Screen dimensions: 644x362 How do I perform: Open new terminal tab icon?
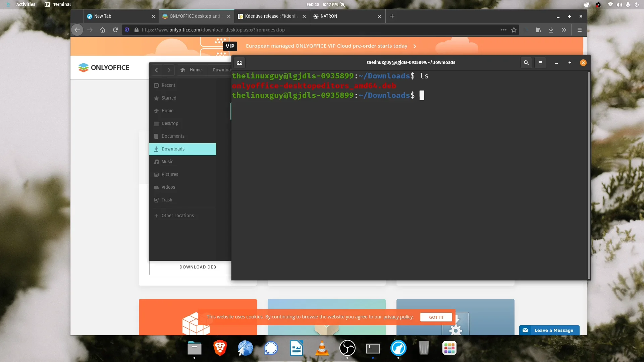[x=239, y=63]
